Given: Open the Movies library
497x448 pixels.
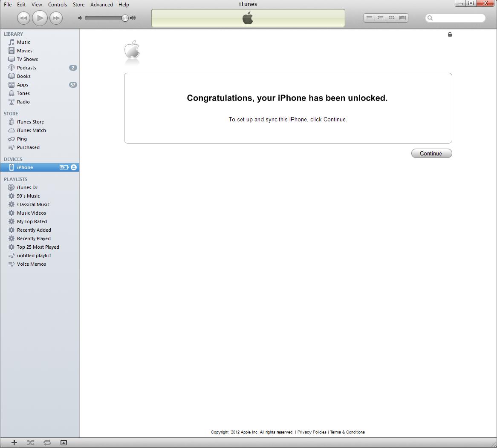Looking at the screenshot, I should point(40,51).
